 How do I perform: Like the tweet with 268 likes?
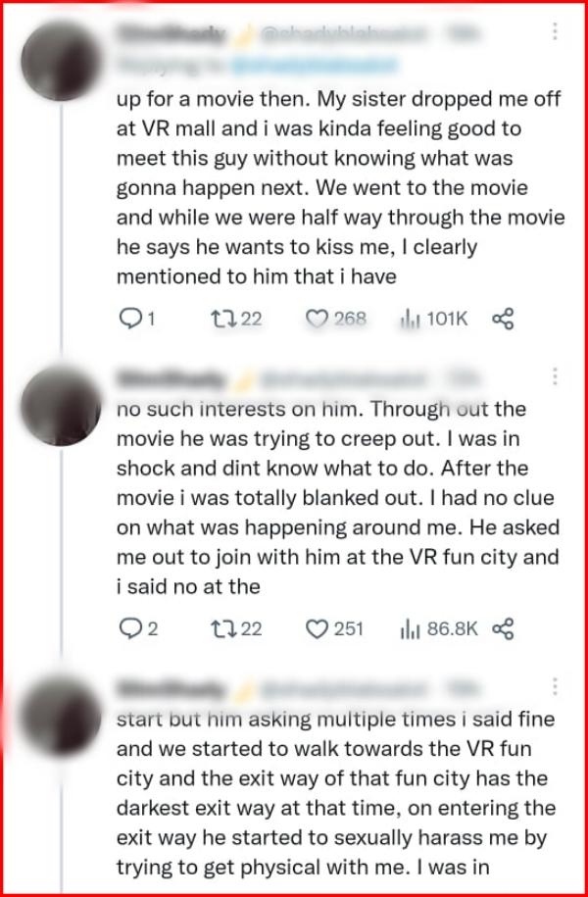(x=317, y=318)
